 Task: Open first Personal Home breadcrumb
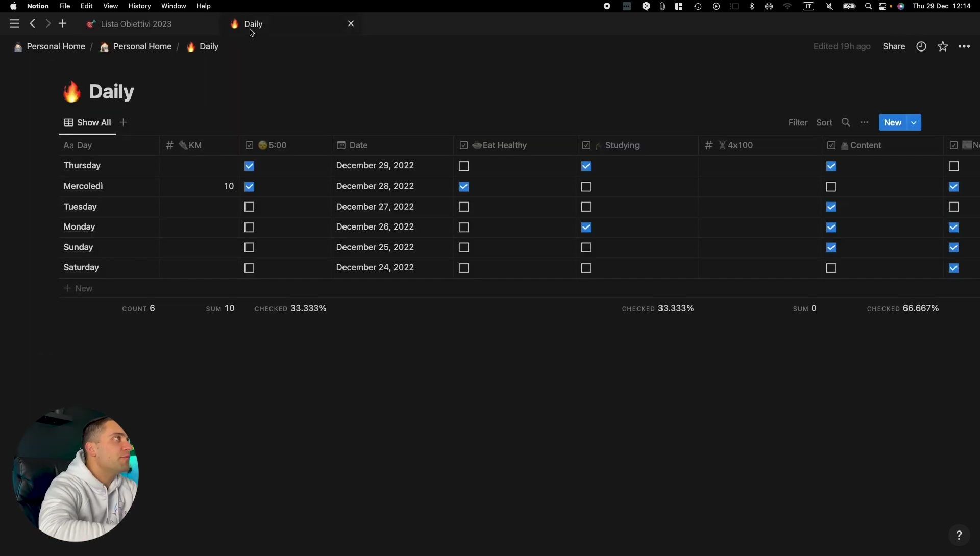pyautogui.click(x=50, y=46)
